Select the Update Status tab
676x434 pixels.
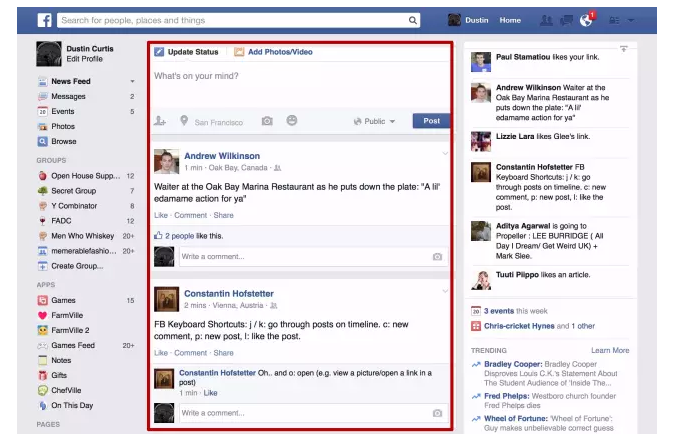click(x=186, y=52)
